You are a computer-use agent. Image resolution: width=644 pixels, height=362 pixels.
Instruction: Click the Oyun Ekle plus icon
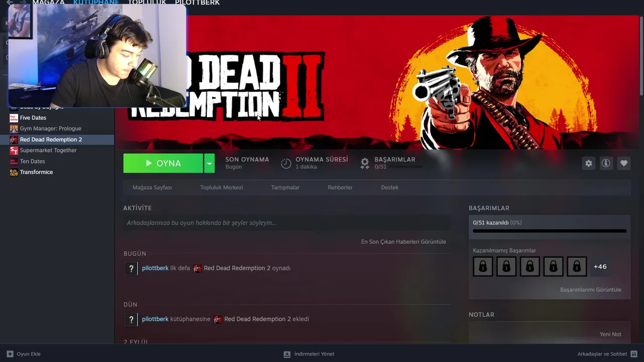tap(10, 354)
